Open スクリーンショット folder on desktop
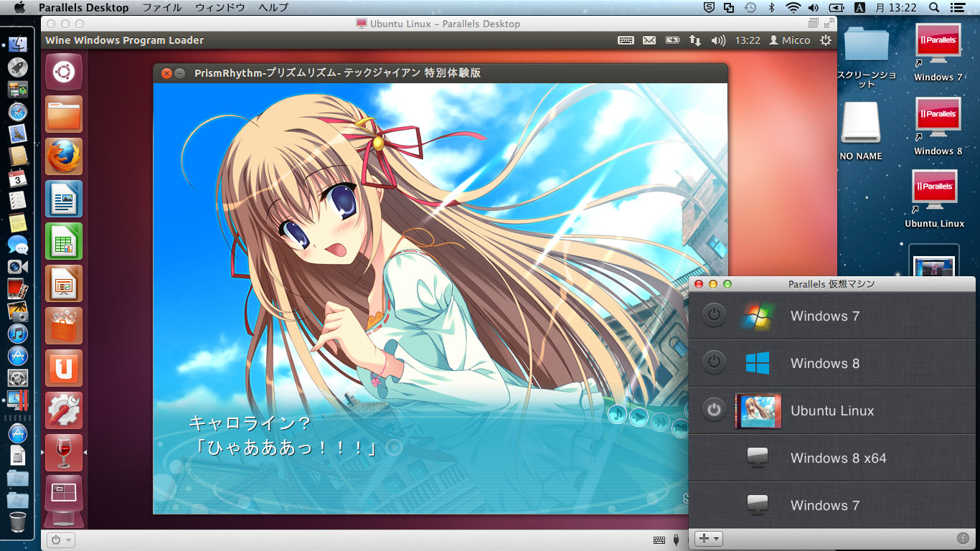The image size is (980, 551). pyautogui.click(x=867, y=57)
